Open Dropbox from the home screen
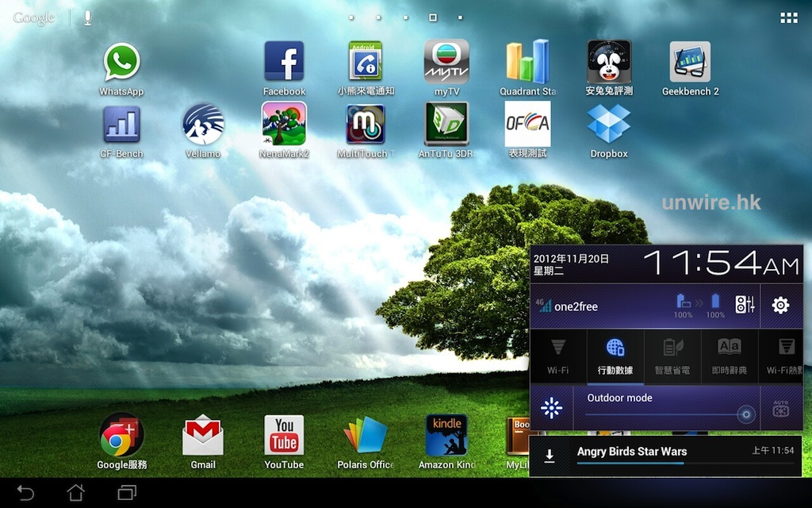This screenshot has height=508, width=812. [x=608, y=125]
